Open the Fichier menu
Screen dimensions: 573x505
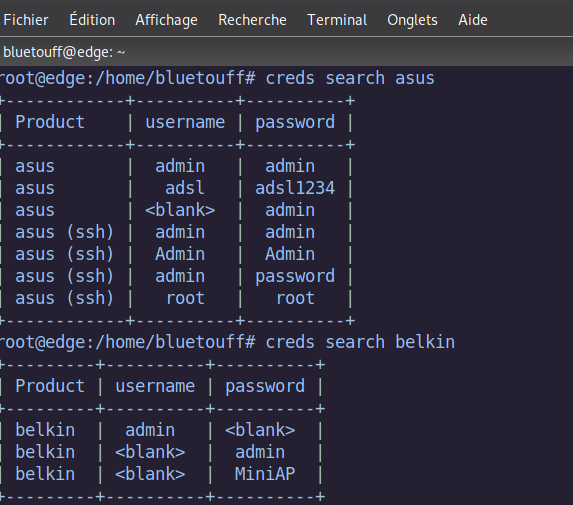[26, 20]
